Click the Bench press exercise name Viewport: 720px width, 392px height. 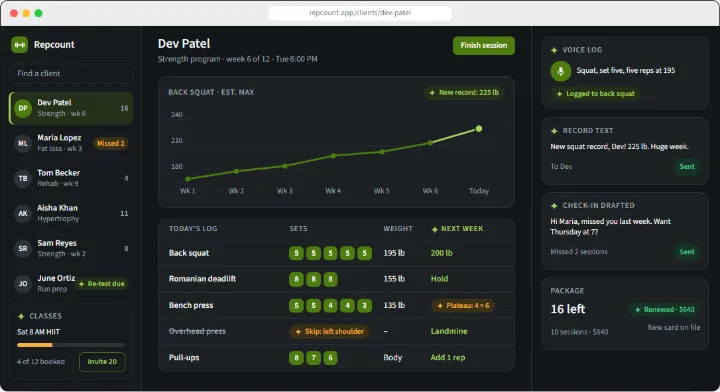191,305
